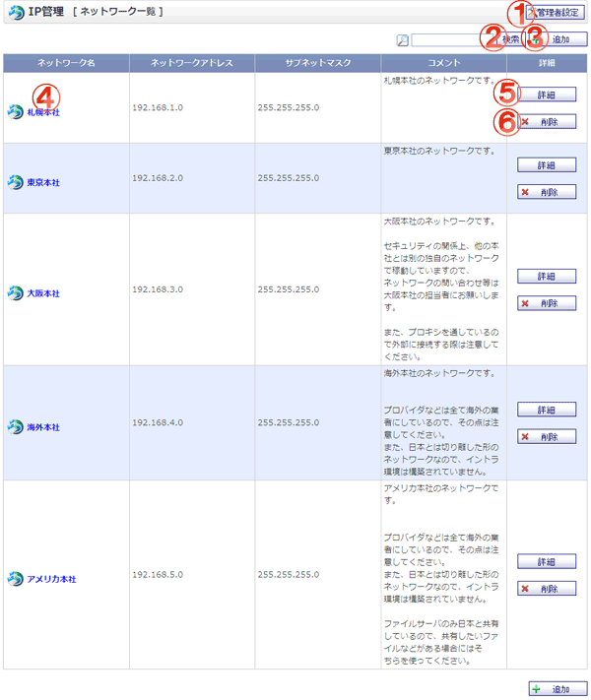Click the IP管理 globe icon in header

(17, 12)
